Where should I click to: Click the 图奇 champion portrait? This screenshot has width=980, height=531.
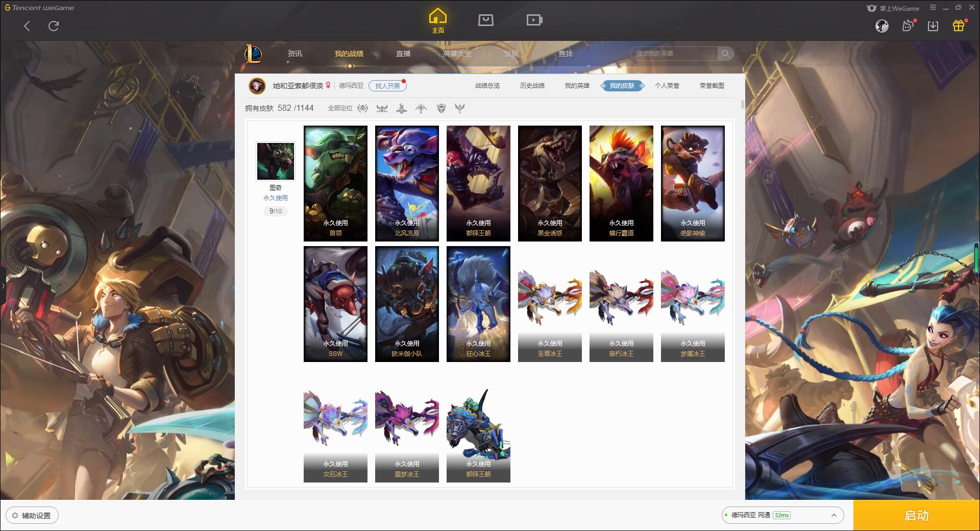pos(276,161)
